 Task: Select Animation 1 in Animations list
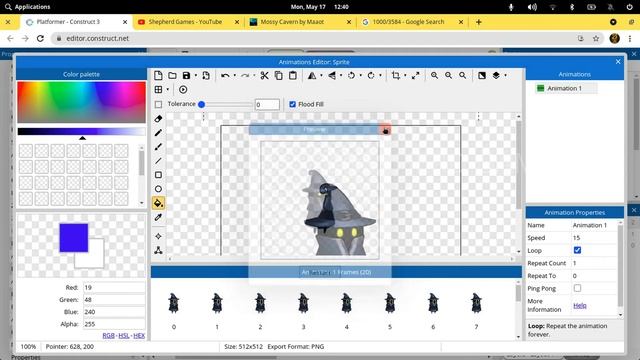tap(566, 88)
